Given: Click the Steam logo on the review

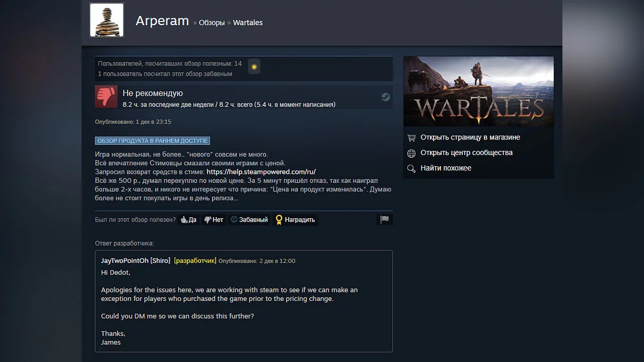Looking at the screenshot, I should pyautogui.click(x=385, y=97).
